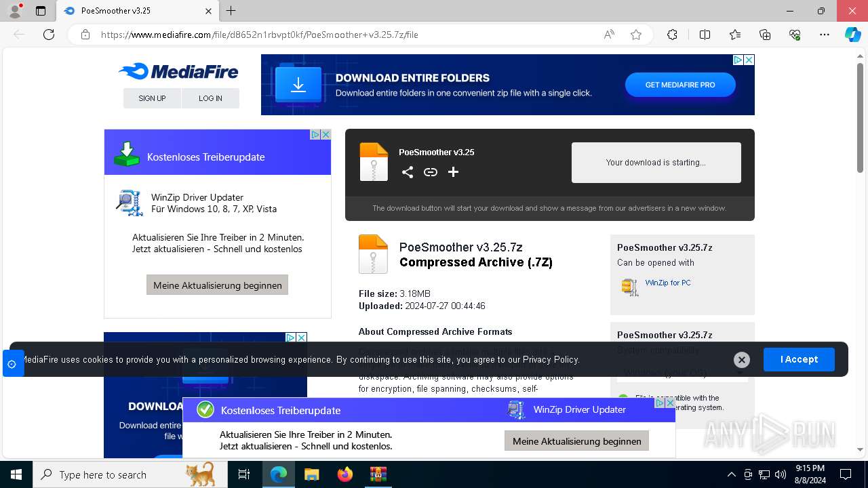
Task: Open Task View in taskbar
Action: pyautogui.click(x=244, y=474)
